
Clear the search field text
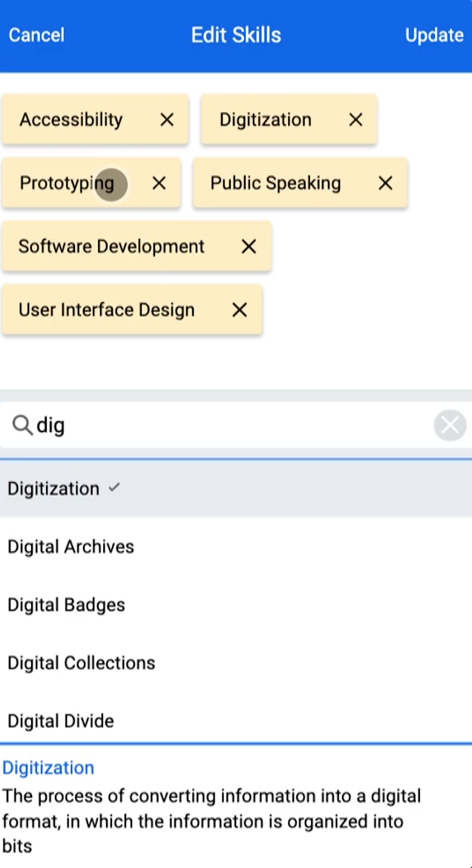click(x=450, y=425)
